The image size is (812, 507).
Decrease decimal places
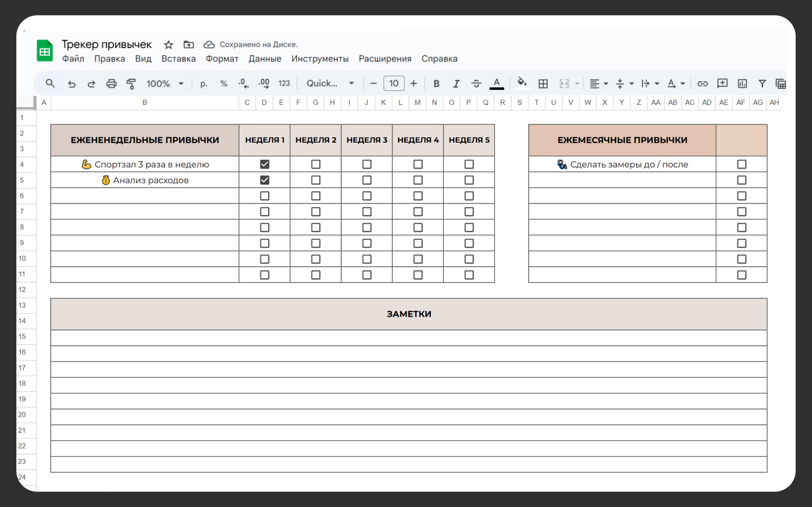(x=243, y=83)
